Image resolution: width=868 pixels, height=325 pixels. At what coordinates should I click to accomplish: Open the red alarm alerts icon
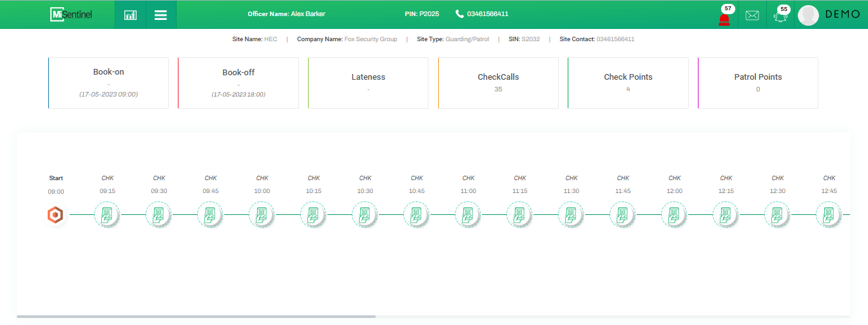coord(724,17)
